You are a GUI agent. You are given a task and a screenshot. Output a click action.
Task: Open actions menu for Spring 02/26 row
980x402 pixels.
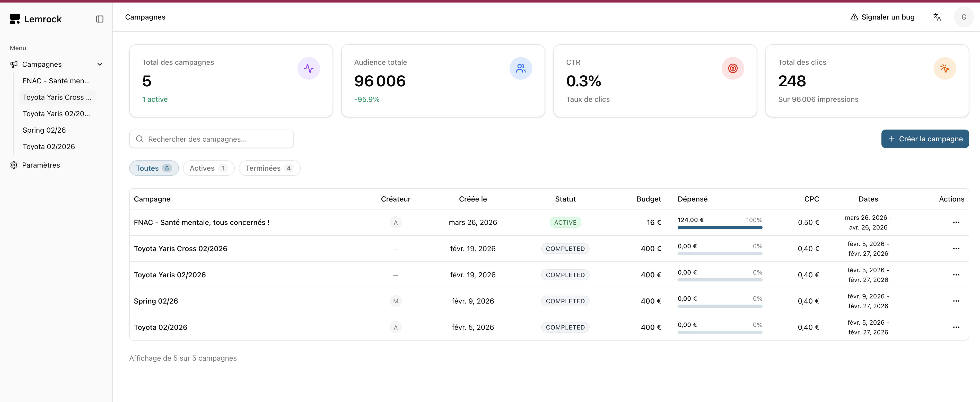click(x=956, y=301)
